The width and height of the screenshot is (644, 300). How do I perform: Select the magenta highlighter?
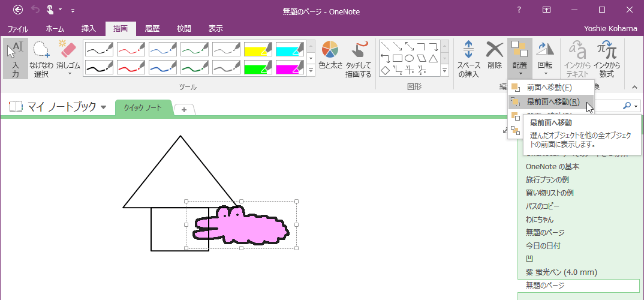(290, 67)
